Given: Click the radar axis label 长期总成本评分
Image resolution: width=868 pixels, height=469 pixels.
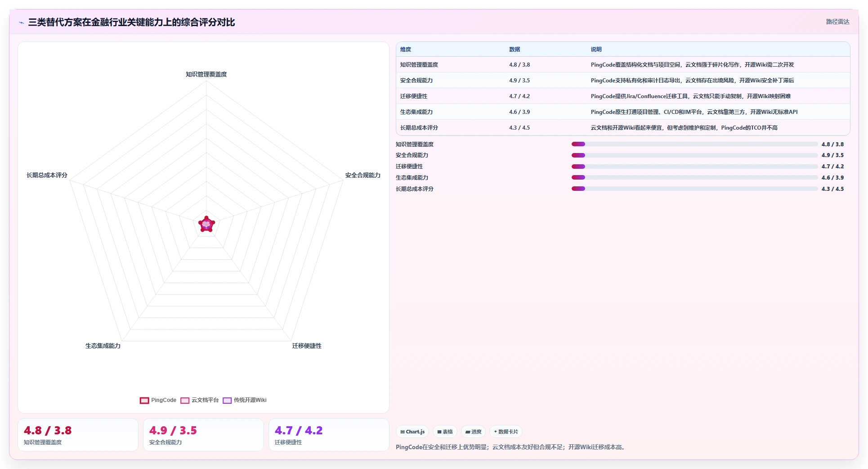Looking at the screenshot, I should click(47, 175).
